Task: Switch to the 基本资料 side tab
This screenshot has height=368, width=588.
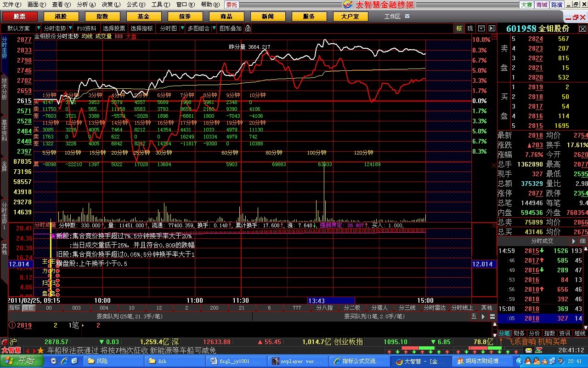Action: [x=4, y=130]
